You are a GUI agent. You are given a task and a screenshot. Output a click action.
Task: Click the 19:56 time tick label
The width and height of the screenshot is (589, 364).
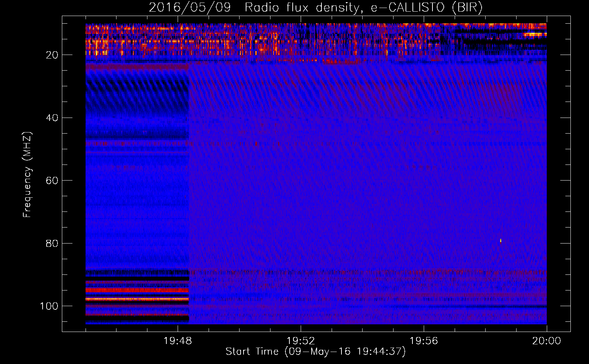[424, 341]
